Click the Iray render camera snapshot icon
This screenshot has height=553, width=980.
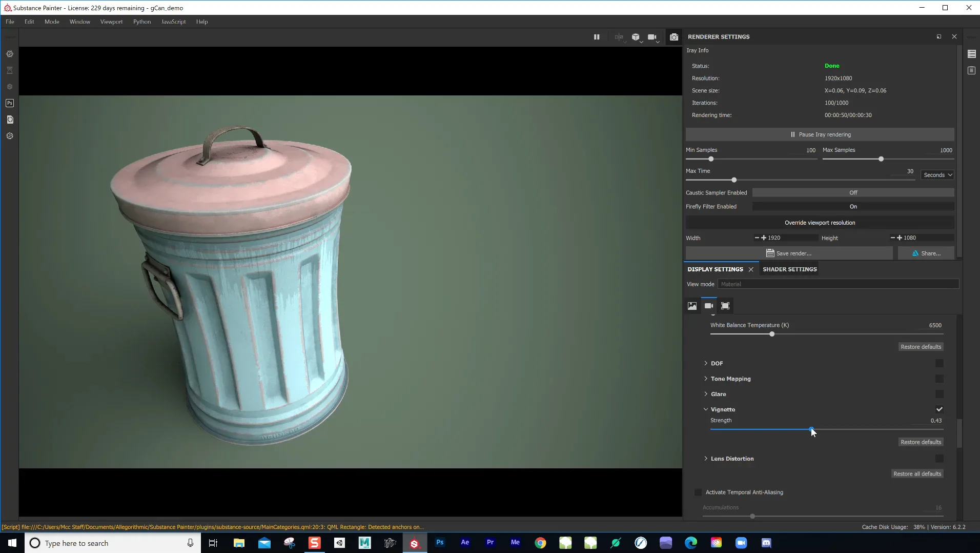[x=674, y=37]
